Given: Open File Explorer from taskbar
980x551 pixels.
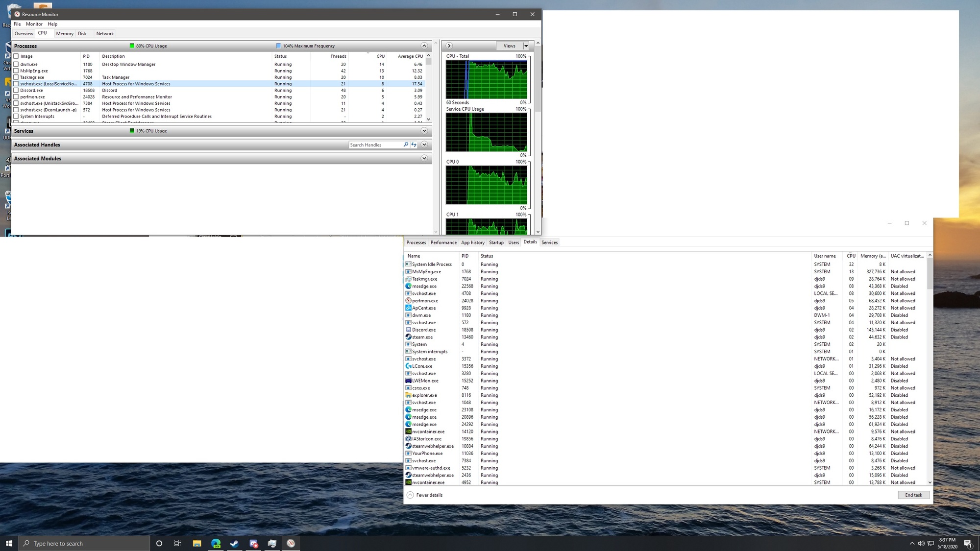Looking at the screenshot, I should [x=196, y=543].
